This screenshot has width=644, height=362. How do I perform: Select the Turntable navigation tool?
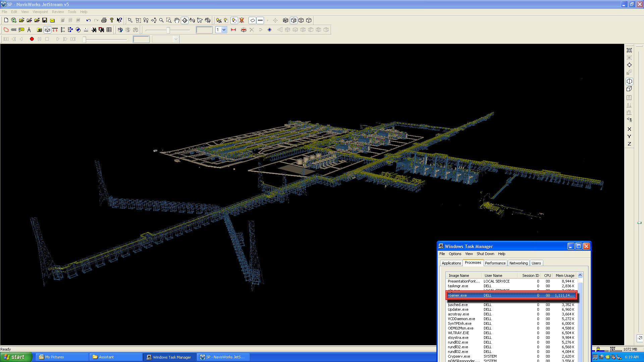[x=208, y=20]
